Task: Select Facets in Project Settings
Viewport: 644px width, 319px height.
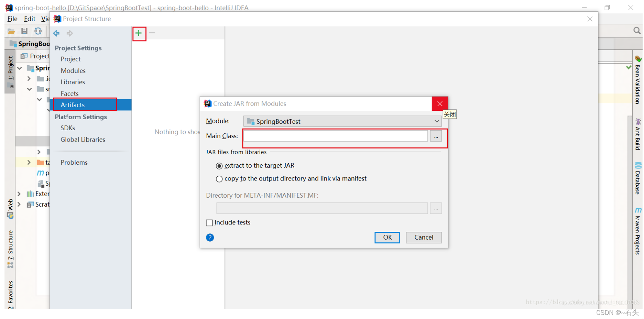Action: [69, 93]
